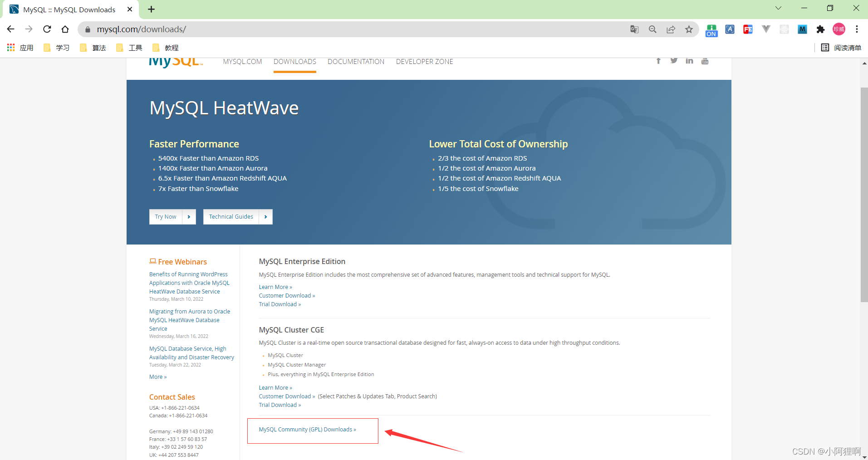
Task: Open the 阅读清单 reading list
Action: pyautogui.click(x=841, y=48)
